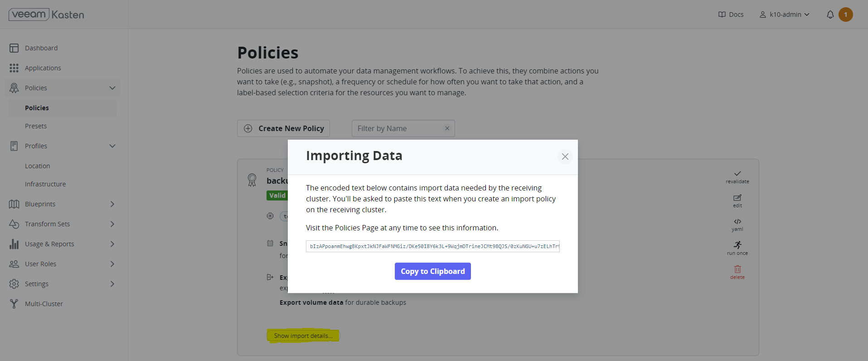Click the orange notification count badge
Viewport: 868px width, 361px height.
coord(846,15)
